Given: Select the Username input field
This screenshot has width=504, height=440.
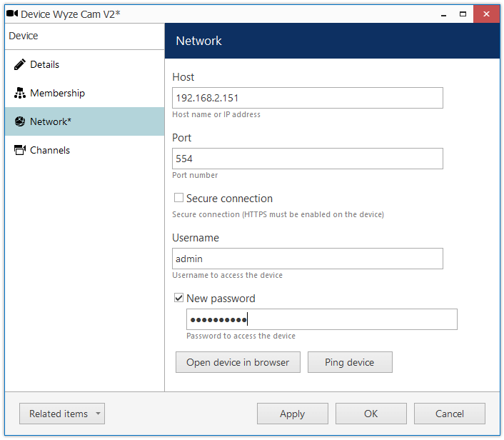Looking at the screenshot, I should (307, 259).
